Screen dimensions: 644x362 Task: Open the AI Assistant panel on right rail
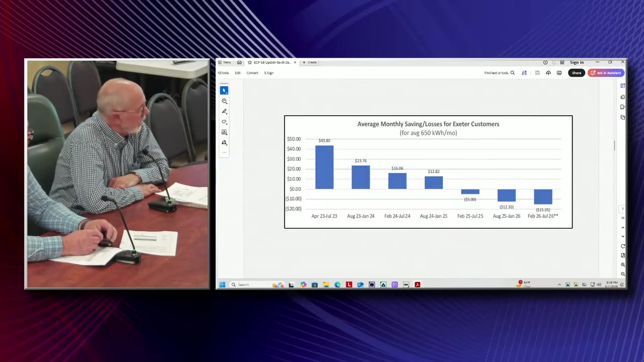pos(623,85)
